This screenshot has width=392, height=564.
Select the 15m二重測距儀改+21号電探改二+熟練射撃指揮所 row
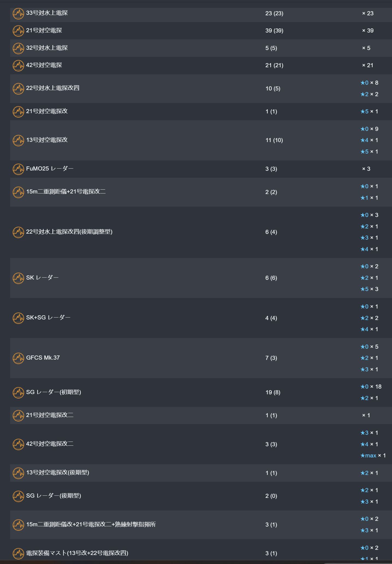pyautogui.click(x=201, y=525)
